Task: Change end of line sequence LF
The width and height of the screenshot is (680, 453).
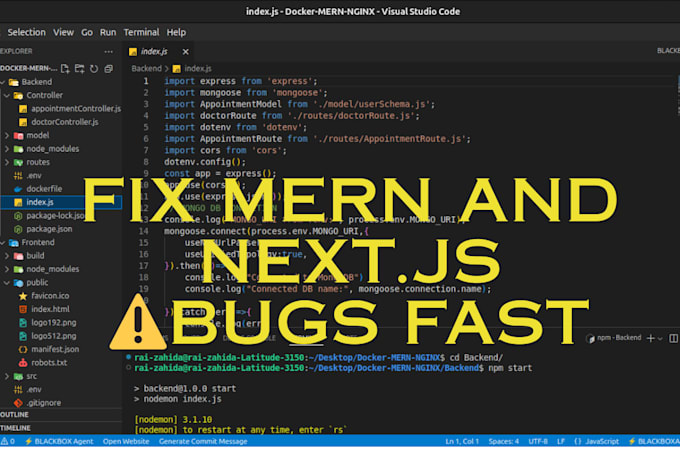Action: click(x=561, y=442)
